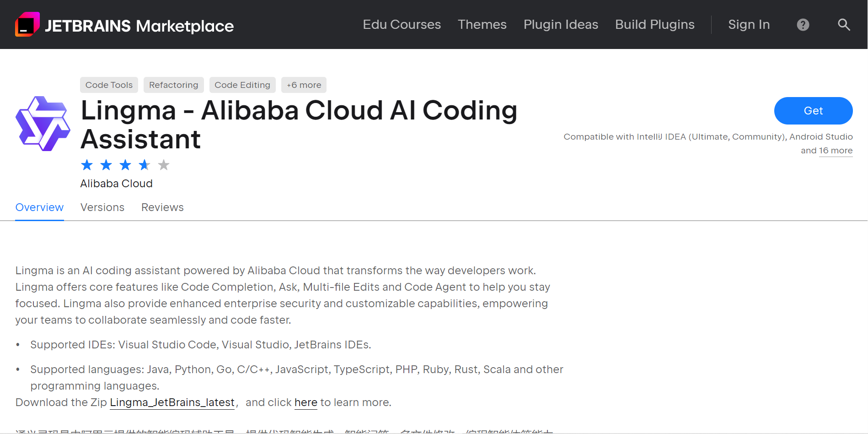The width and height of the screenshot is (868, 434).
Task: Open the search magnifier icon
Action: click(x=844, y=25)
